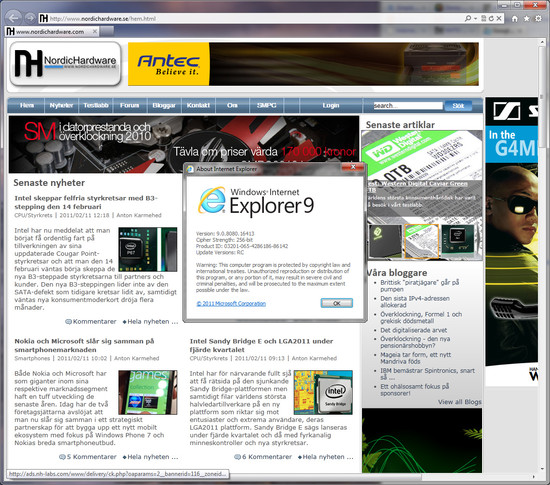Open the Om menu item
The height and width of the screenshot is (485, 550).
232,105
